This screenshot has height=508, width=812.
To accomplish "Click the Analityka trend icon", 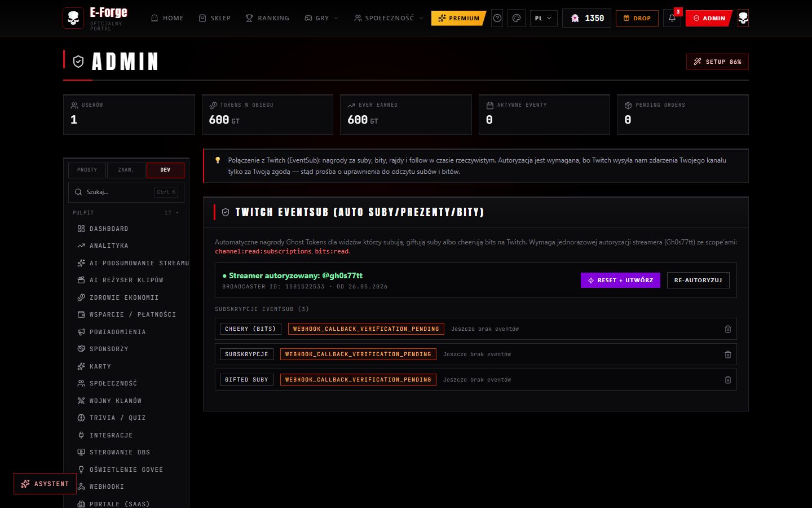I will [81, 246].
